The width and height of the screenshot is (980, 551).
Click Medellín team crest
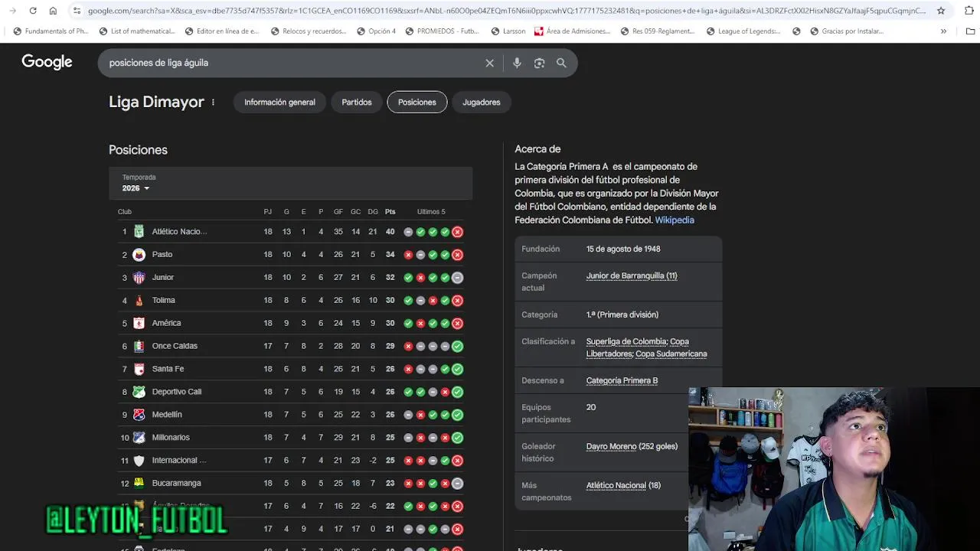pyautogui.click(x=139, y=415)
